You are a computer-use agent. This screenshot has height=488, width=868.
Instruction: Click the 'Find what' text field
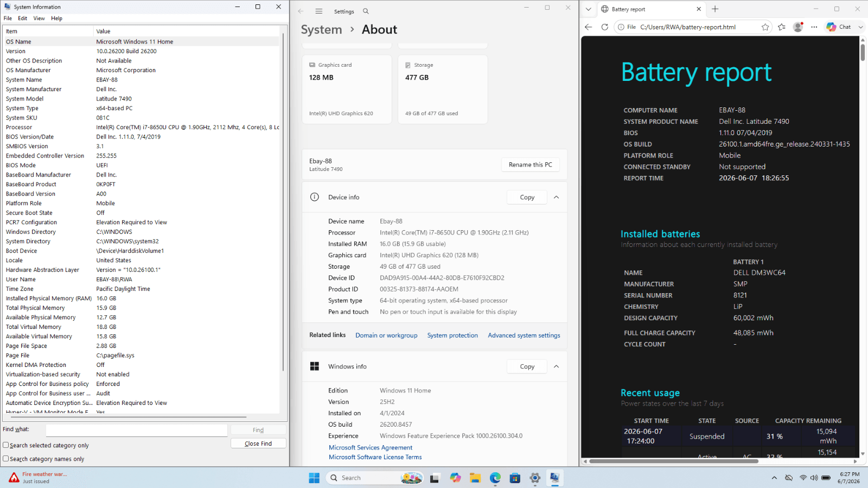137,430
